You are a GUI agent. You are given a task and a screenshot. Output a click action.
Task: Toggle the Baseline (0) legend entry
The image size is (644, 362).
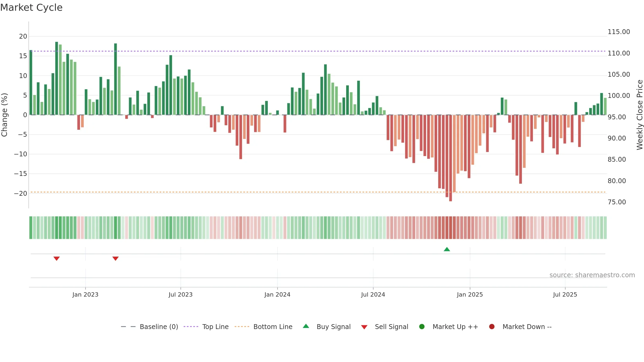[x=149, y=327]
